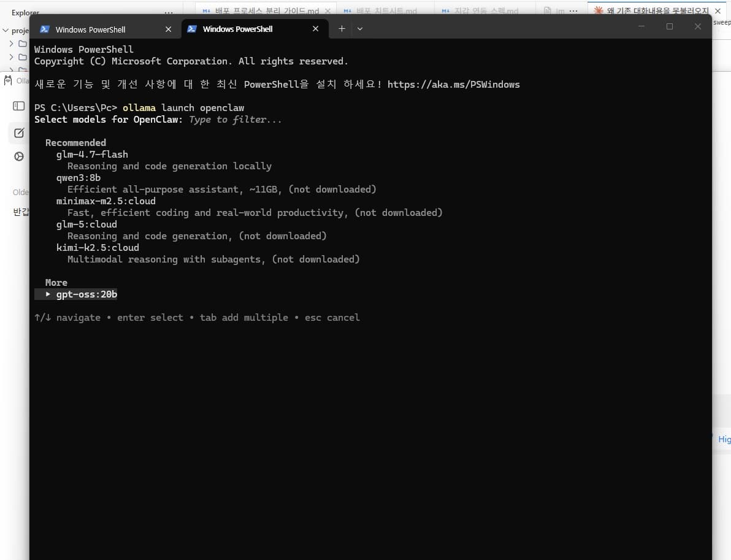This screenshot has width=731, height=560.
Task: Select the glm-4.7-flash model entry
Action: tap(92, 155)
